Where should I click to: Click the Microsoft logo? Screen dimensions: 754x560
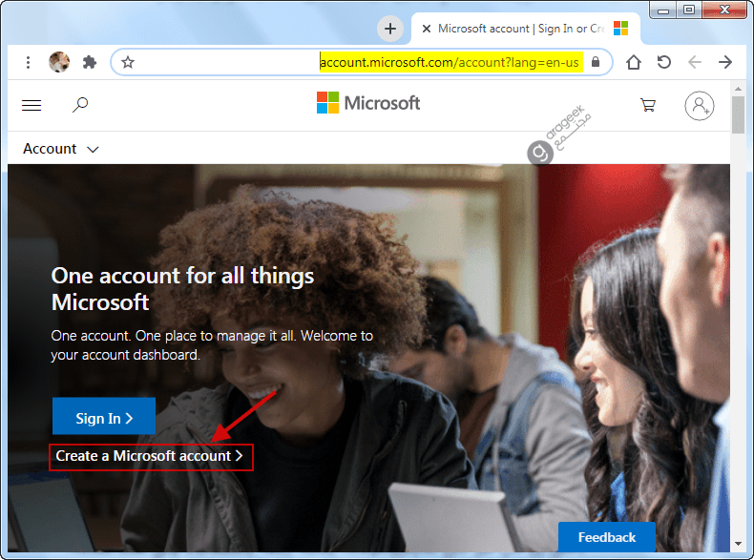tap(368, 103)
